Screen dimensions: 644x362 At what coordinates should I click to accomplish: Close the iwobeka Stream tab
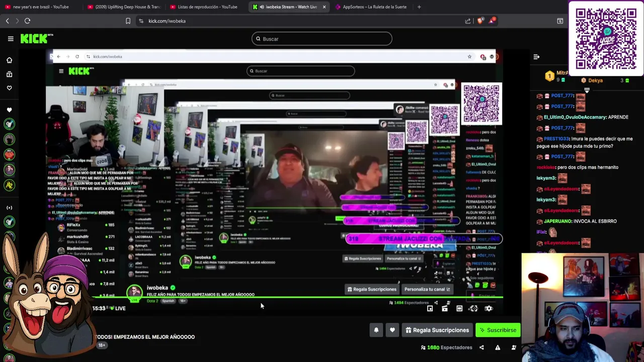tap(324, 7)
